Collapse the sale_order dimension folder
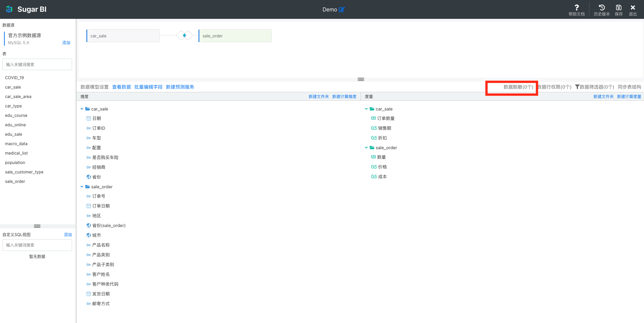Screen dimensions: 644x323 [82, 187]
